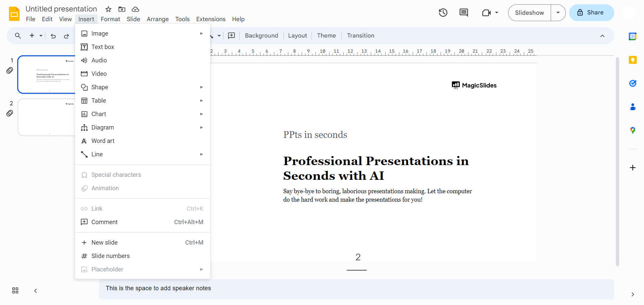
Task: Click the Share button
Action: pyautogui.click(x=591, y=13)
